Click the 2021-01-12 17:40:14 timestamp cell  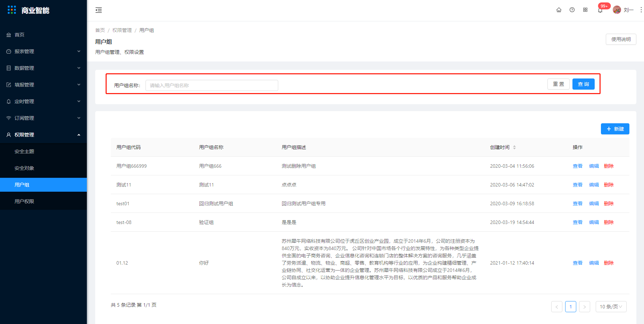coord(512,263)
